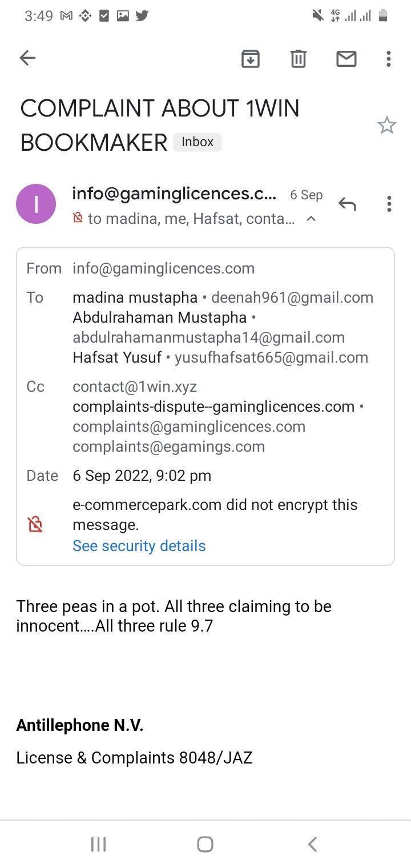Delete the email with trash icon

point(298,58)
